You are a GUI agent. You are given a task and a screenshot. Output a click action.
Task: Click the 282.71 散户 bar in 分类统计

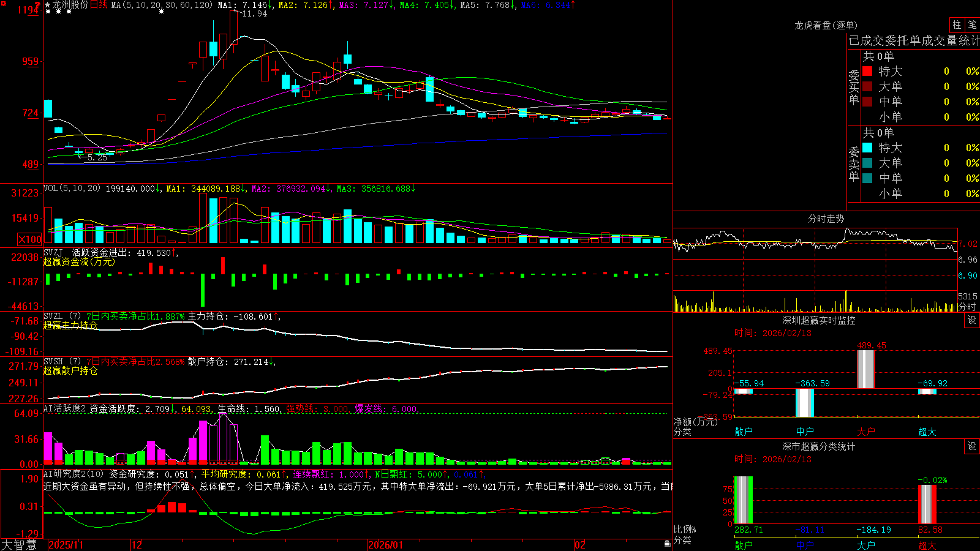tap(743, 500)
